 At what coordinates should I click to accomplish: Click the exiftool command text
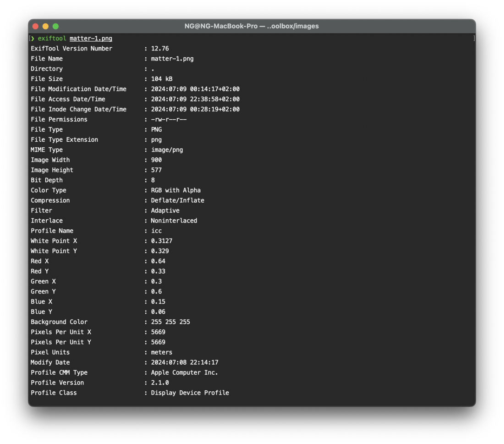click(x=52, y=38)
